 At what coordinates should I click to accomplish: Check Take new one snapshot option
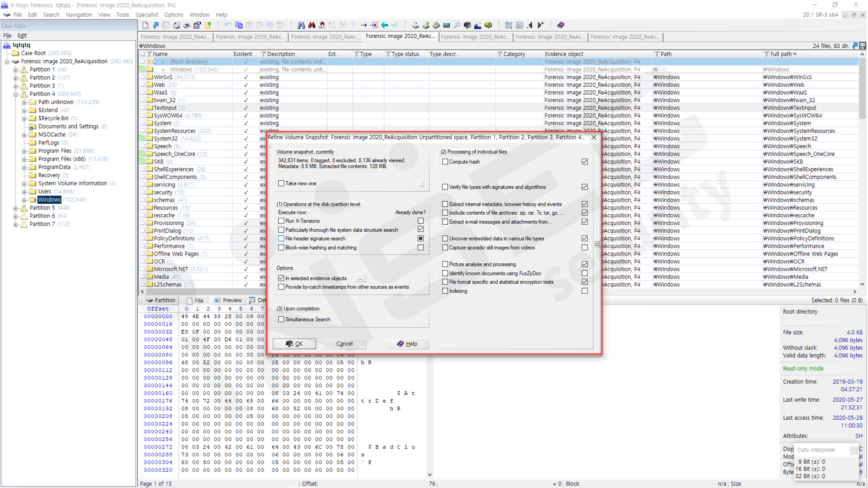click(x=281, y=183)
